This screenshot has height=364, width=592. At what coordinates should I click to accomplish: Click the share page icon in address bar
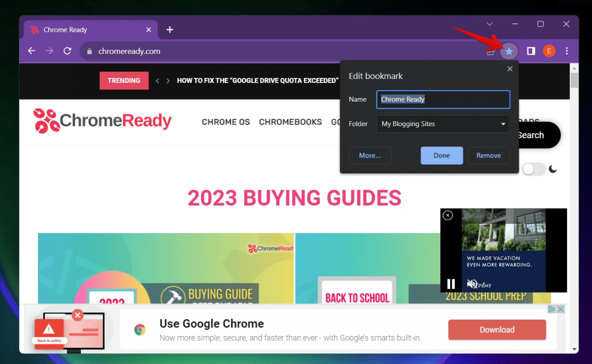pos(491,51)
